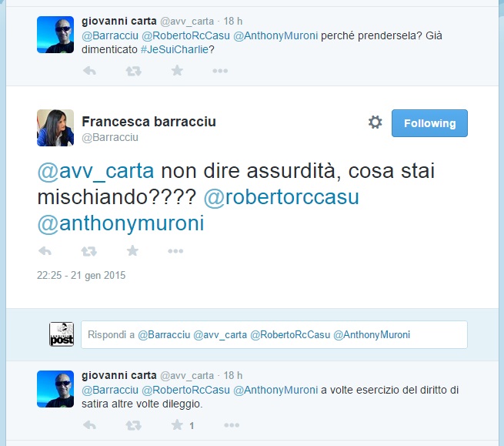This screenshot has height=446, width=504.
Task: Click the Rispondi a reply field
Action: (274, 334)
